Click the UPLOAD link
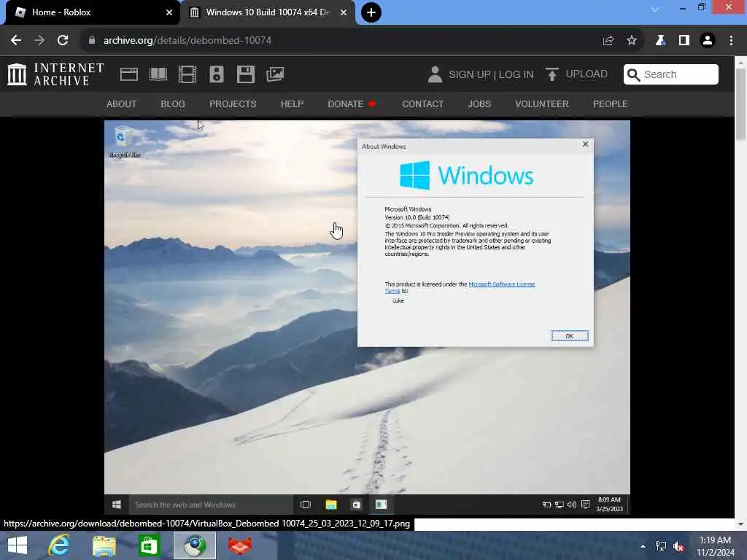Image resolution: width=747 pixels, height=560 pixels. [577, 74]
